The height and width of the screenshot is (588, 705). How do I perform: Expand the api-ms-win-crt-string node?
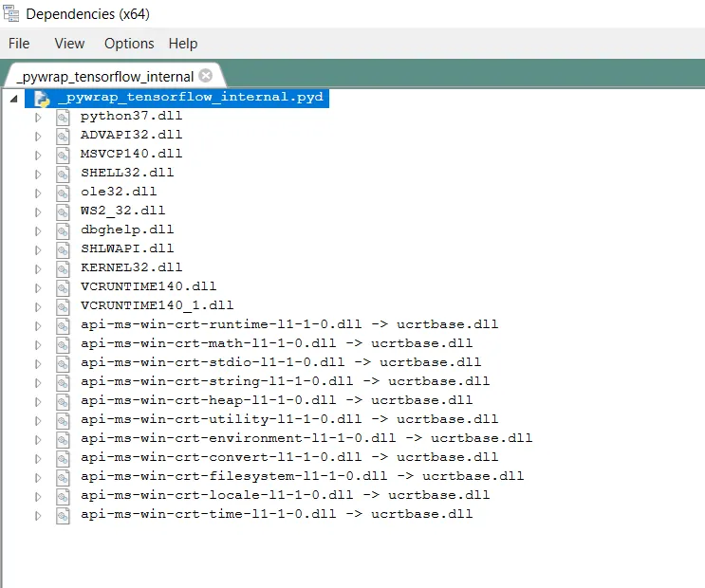38,382
